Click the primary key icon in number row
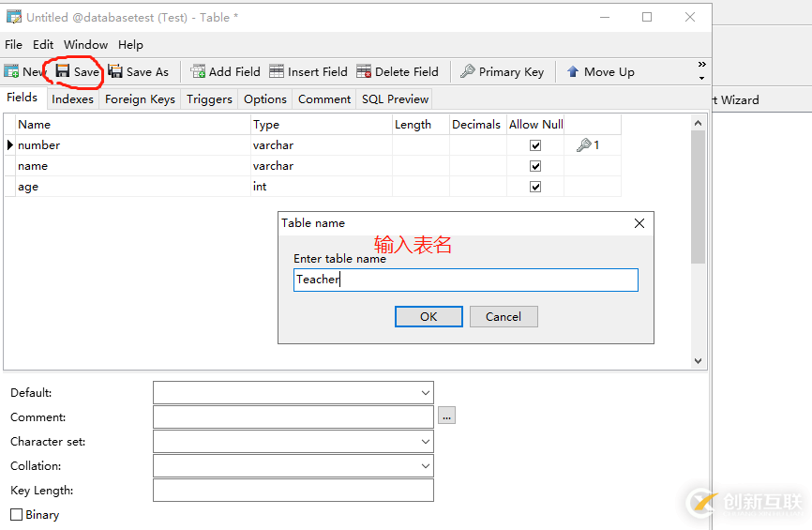The height and width of the screenshot is (530, 812). point(583,145)
